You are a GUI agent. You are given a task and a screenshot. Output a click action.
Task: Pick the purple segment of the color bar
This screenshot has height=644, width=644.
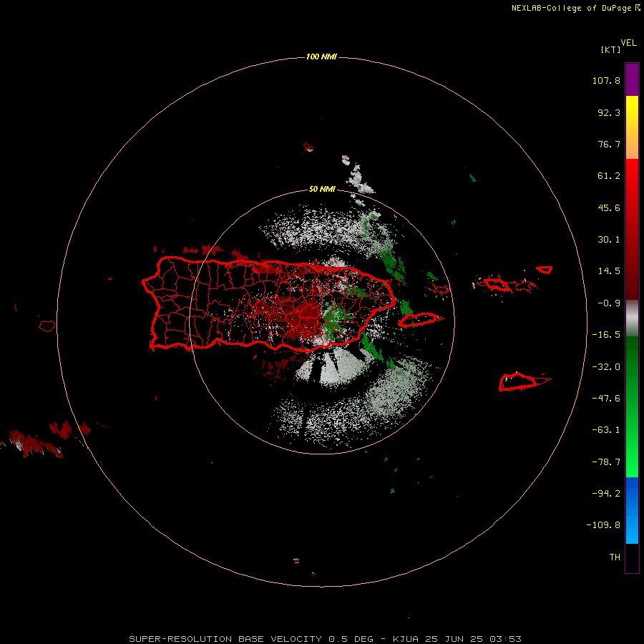[632, 79]
